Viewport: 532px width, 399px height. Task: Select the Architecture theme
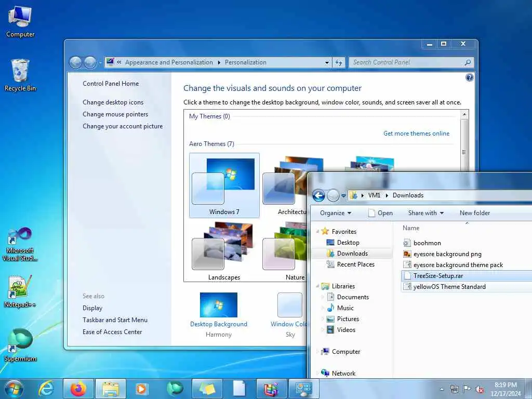284,185
